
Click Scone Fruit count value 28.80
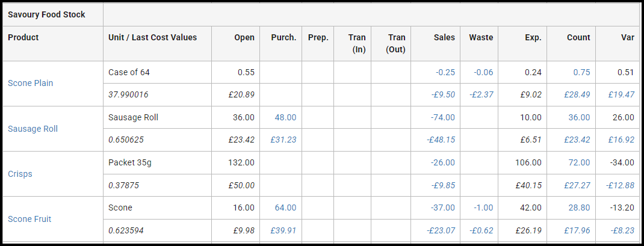point(579,208)
